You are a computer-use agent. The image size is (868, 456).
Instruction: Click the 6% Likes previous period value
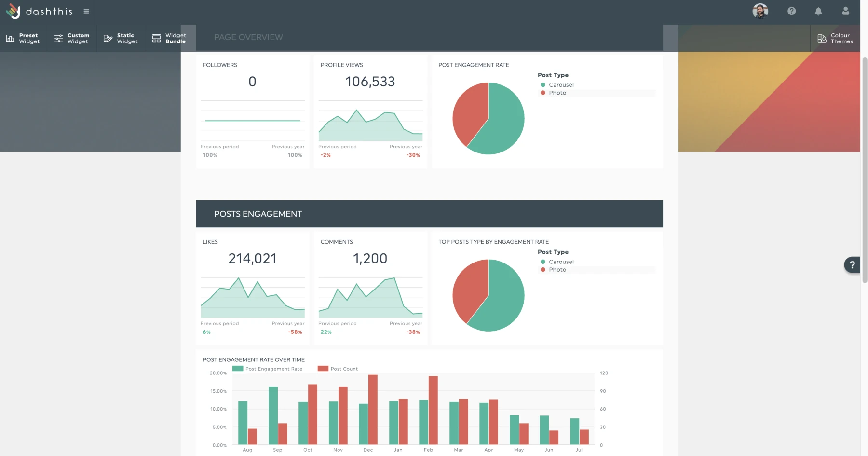click(206, 332)
